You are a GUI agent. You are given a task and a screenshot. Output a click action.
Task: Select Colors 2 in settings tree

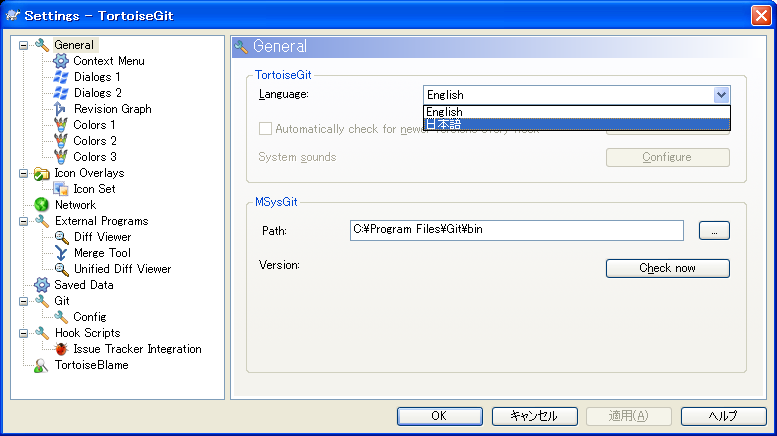(95, 141)
